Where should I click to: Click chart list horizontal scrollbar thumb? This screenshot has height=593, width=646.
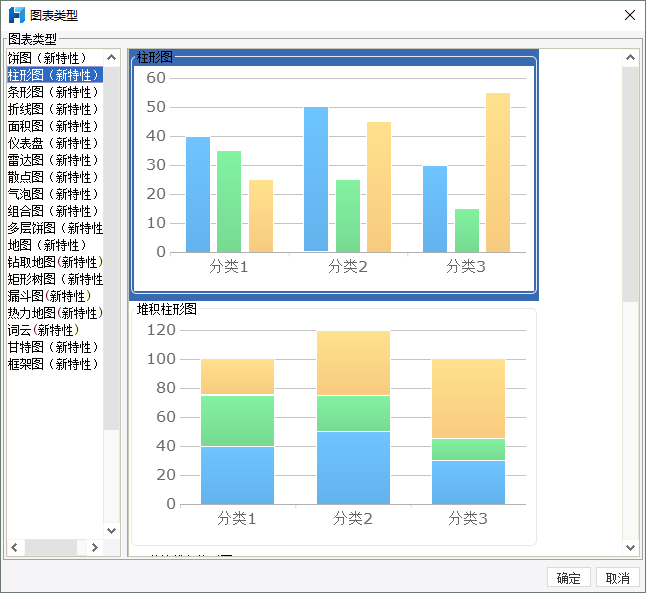point(51,547)
